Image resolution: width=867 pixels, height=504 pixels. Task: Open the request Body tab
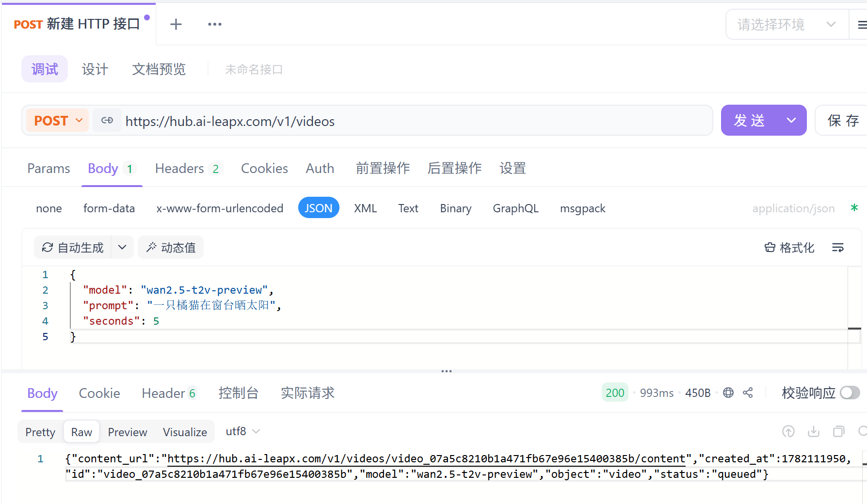(x=112, y=169)
